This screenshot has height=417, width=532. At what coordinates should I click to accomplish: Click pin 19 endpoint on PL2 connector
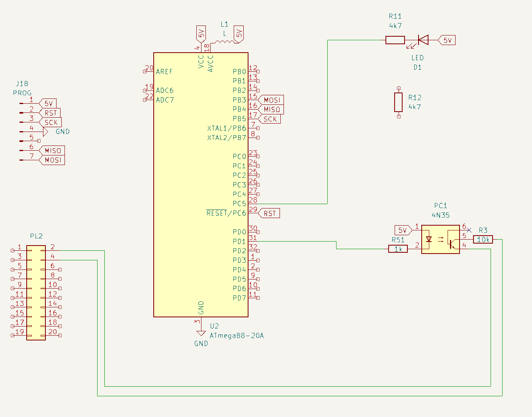pos(12,336)
